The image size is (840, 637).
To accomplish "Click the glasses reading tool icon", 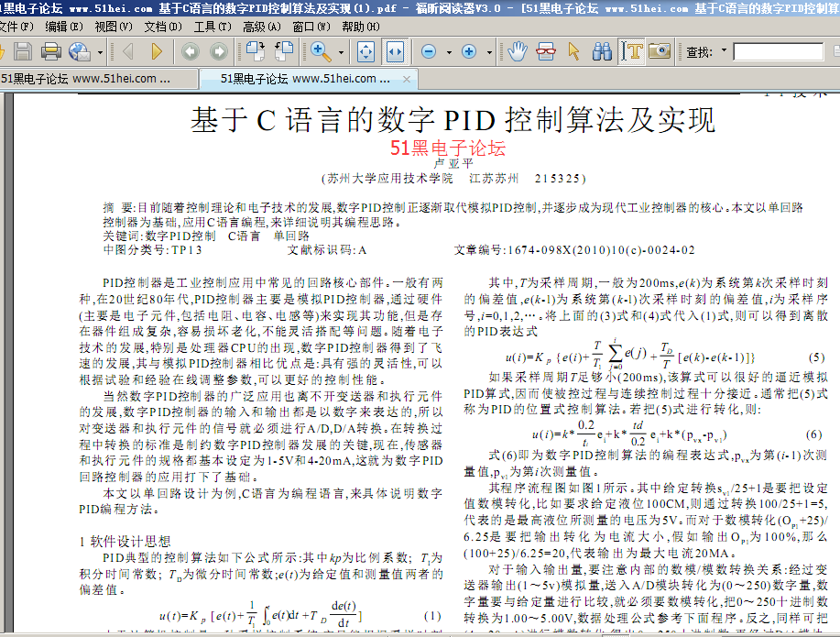I will click(x=546, y=51).
